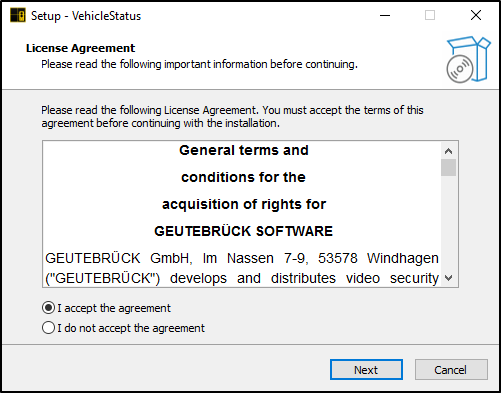Screen dimensions: 501x393
Task: Click the greyed-out maximize window button
Action: [x=430, y=15]
